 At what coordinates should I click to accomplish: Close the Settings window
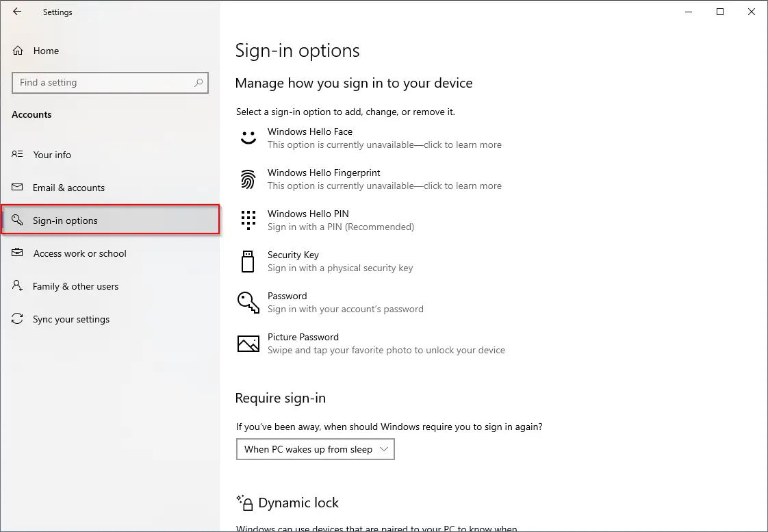click(752, 12)
